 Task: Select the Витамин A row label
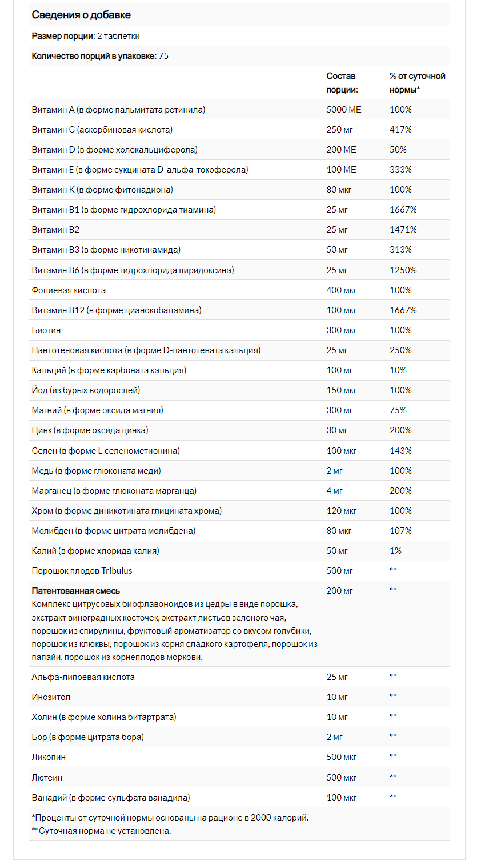tap(118, 109)
